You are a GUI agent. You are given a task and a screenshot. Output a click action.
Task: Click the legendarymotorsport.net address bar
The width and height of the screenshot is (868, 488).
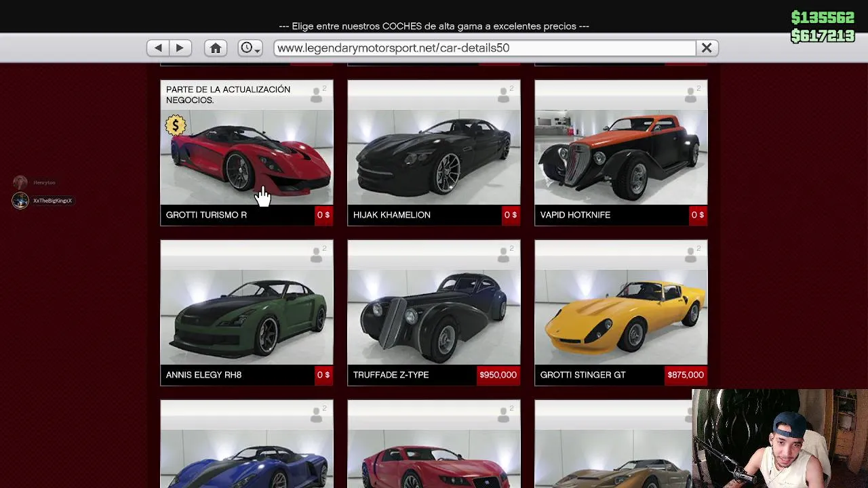pos(485,48)
